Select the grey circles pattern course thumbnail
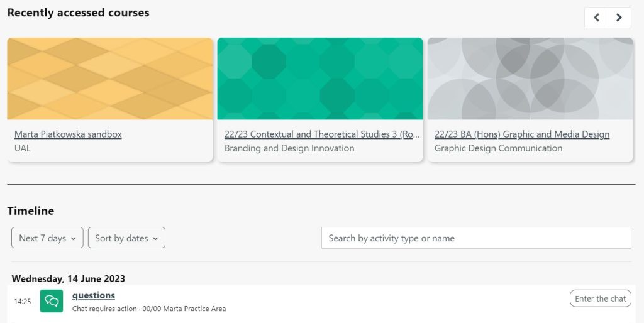Screen dimensions: 644x323 point(530,79)
